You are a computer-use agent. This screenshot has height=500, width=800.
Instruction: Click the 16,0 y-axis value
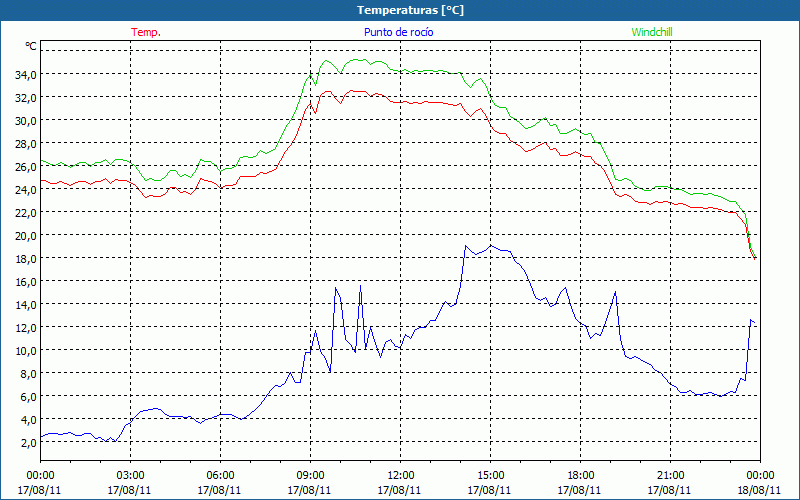point(26,282)
